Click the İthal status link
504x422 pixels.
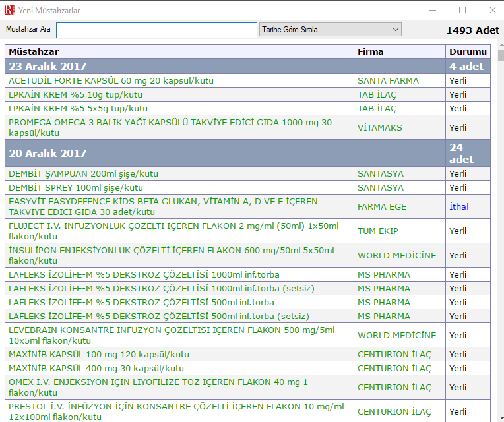click(458, 206)
